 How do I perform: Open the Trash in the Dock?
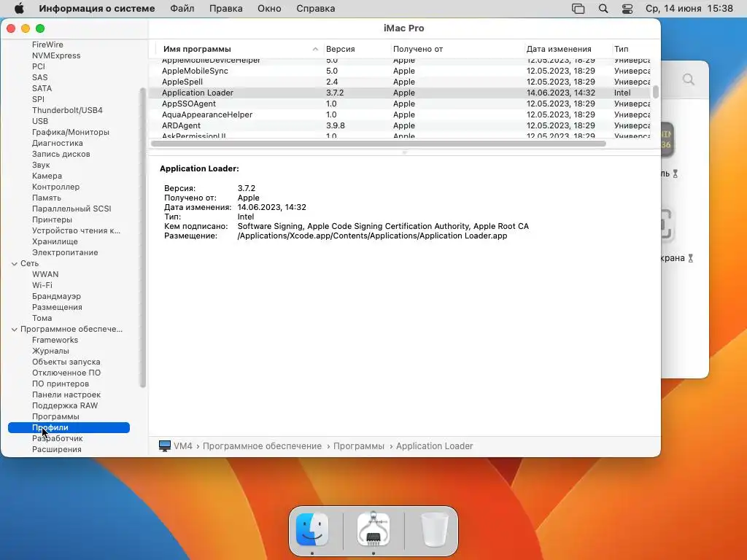435,529
